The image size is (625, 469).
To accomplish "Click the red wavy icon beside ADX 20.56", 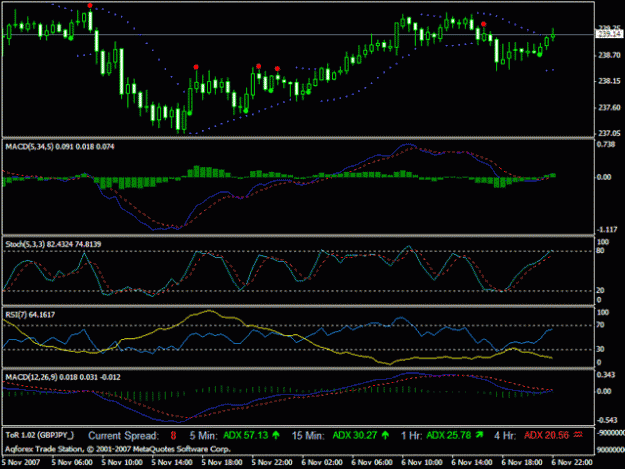I will point(578,435).
